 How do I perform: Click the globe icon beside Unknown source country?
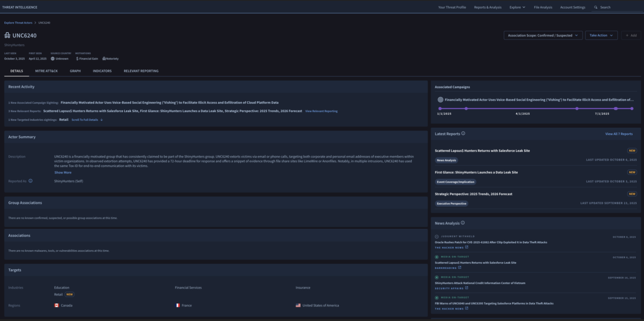[53, 59]
